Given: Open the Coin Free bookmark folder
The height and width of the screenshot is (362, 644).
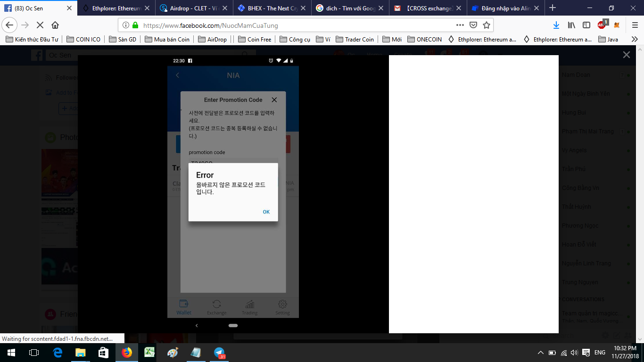Looking at the screenshot, I should point(255,40).
